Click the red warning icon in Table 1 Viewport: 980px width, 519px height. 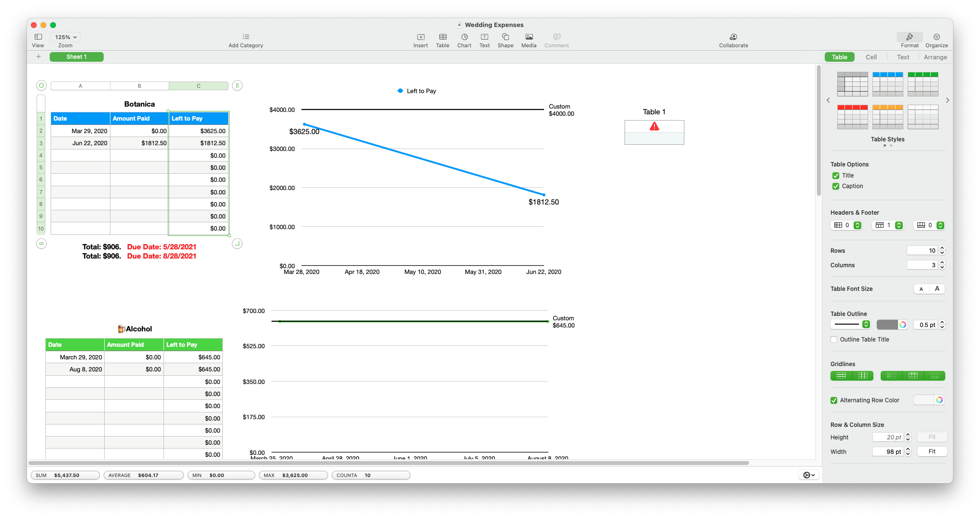pos(654,126)
